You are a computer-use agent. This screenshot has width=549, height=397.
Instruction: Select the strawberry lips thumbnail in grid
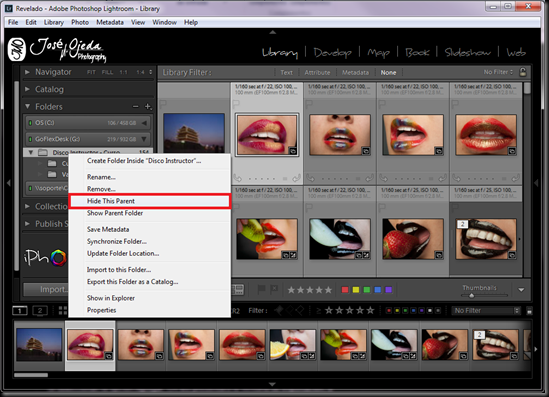point(413,239)
